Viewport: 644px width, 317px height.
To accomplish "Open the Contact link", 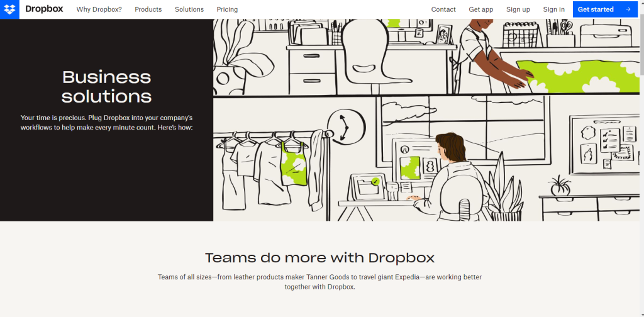I will tap(443, 9).
